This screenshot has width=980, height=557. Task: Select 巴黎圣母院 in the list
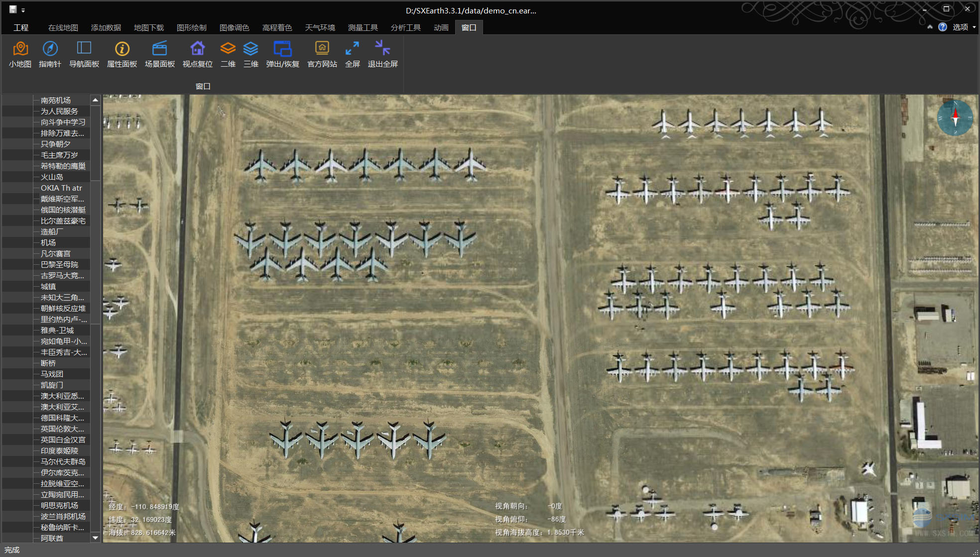tap(59, 264)
